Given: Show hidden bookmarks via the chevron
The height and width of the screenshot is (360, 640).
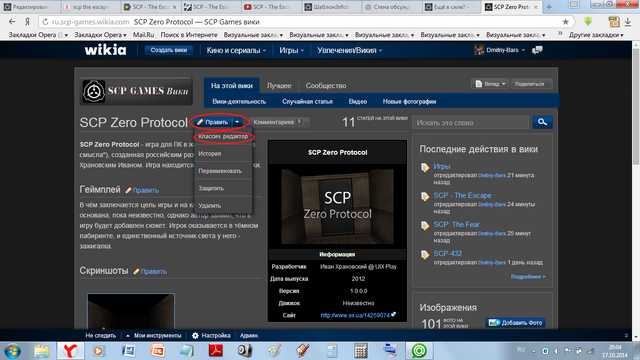Looking at the screenshot, I should click(x=560, y=34).
